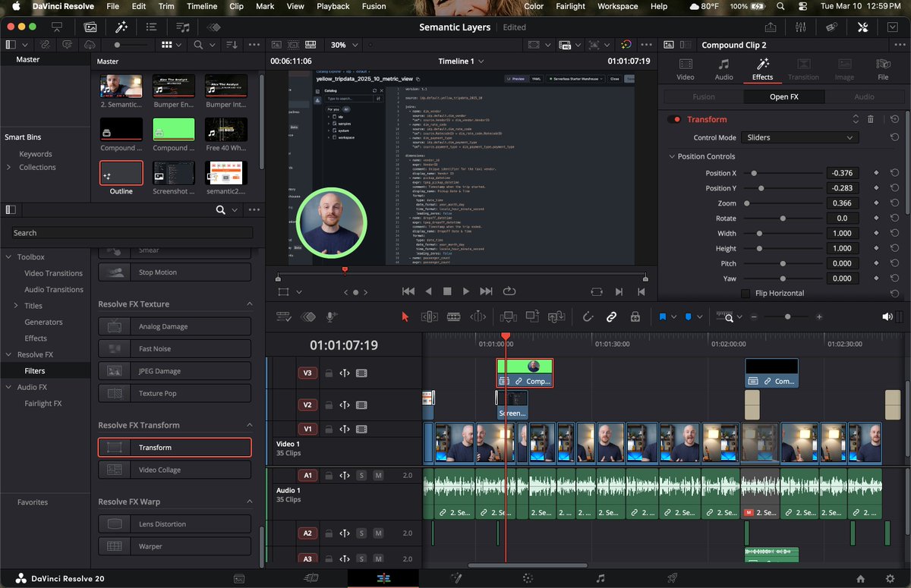Open the Home project manager icon

tap(861, 578)
